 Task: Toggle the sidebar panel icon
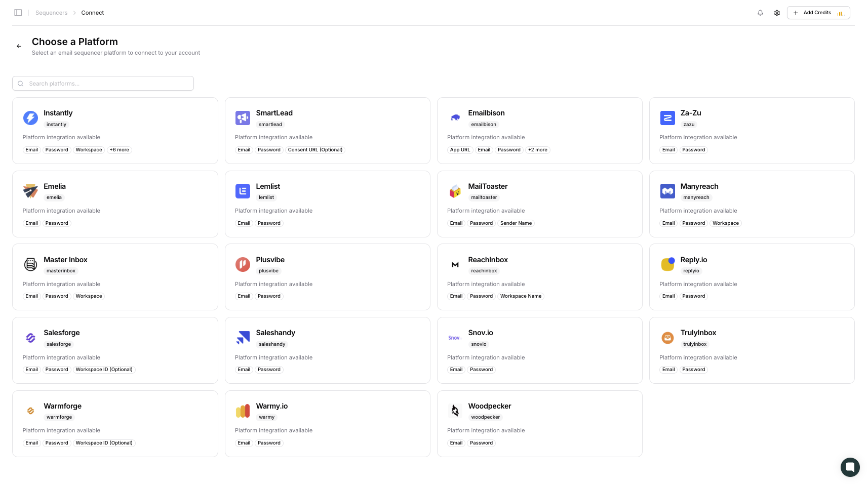pyautogui.click(x=18, y=13)
